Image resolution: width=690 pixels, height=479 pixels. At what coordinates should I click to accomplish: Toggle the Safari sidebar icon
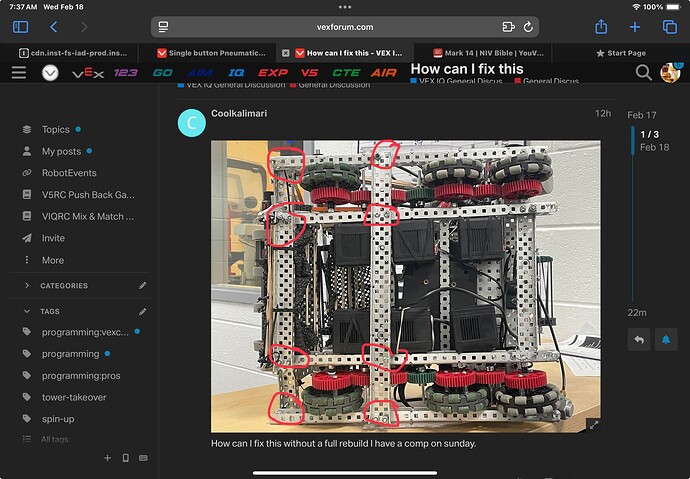[x=20, y=27]
